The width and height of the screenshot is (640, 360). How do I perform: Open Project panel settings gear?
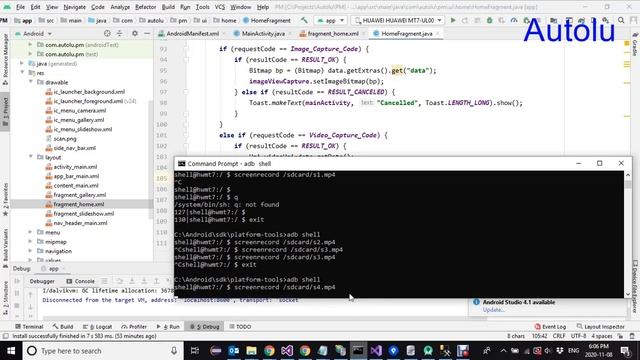tap(135, 33)
